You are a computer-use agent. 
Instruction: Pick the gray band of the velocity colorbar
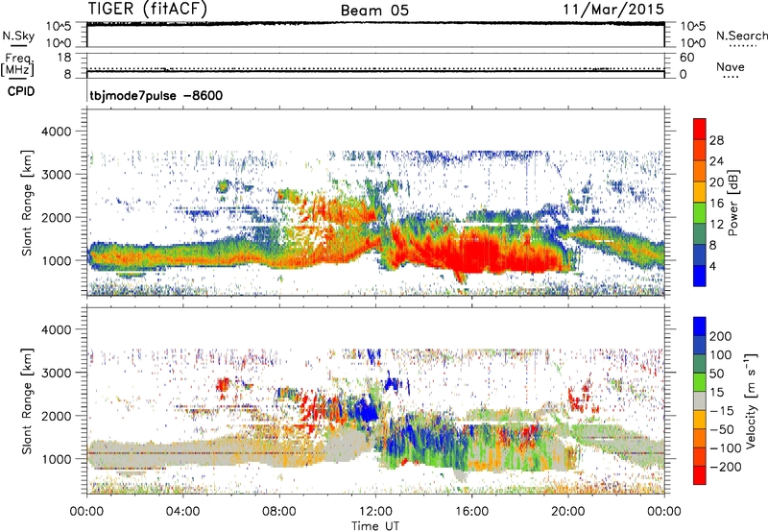(x=700, y=401)
